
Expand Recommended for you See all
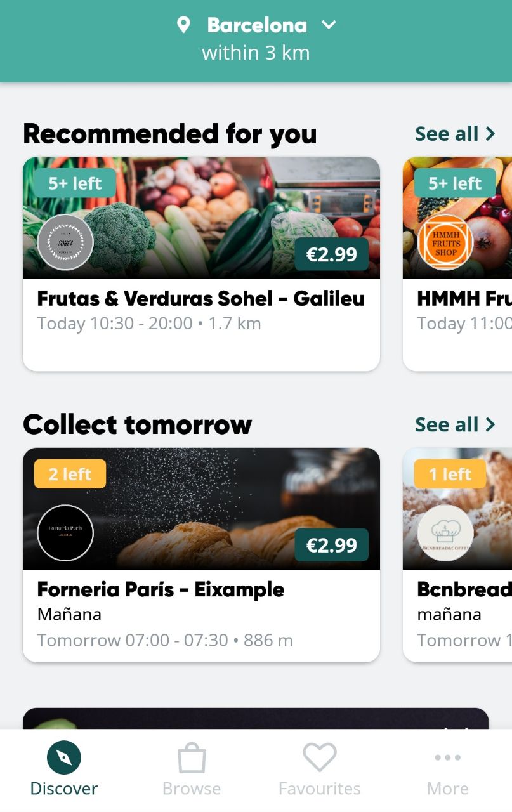coord(454,134)
